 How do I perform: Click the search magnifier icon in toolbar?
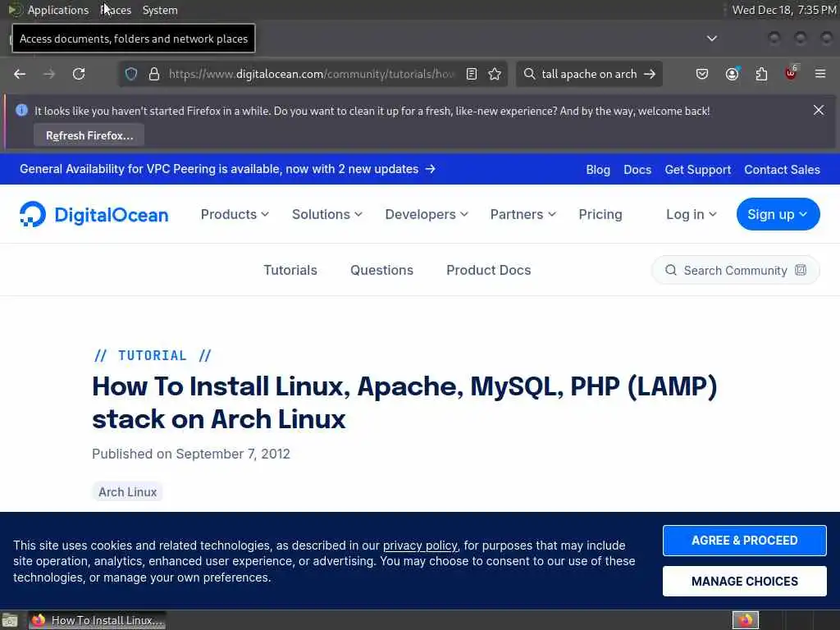pyautogui.click(x=529, y=74)
